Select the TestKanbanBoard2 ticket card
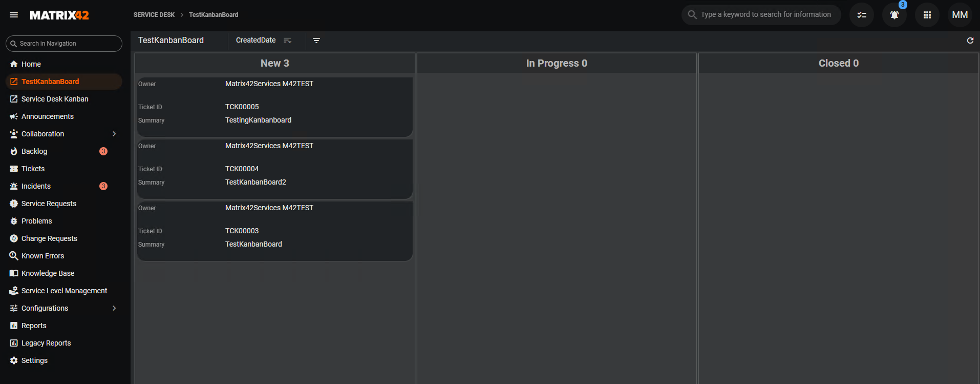Screen dimensions: 980x384 274,169
